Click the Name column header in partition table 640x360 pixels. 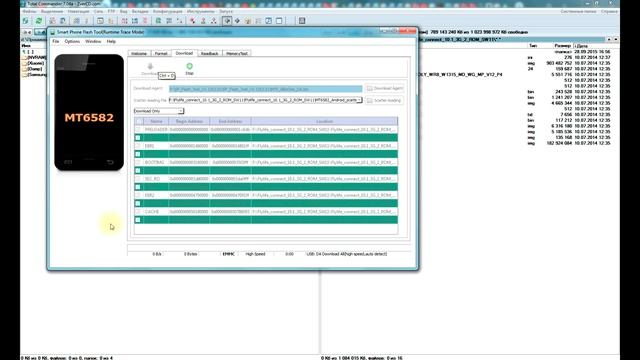(x=156, y=121)
